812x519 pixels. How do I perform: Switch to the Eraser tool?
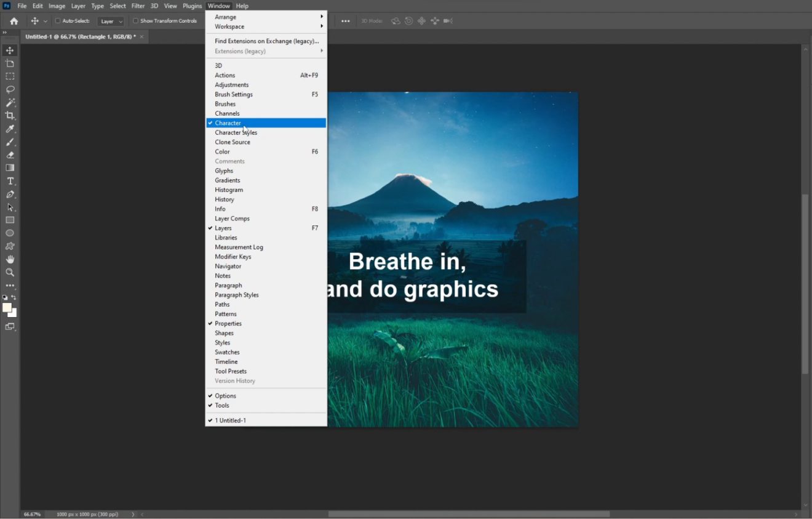(9, 155)
